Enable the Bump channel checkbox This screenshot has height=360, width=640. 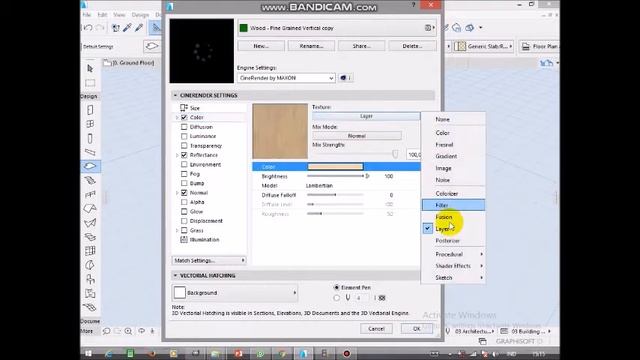pos(184,183)
